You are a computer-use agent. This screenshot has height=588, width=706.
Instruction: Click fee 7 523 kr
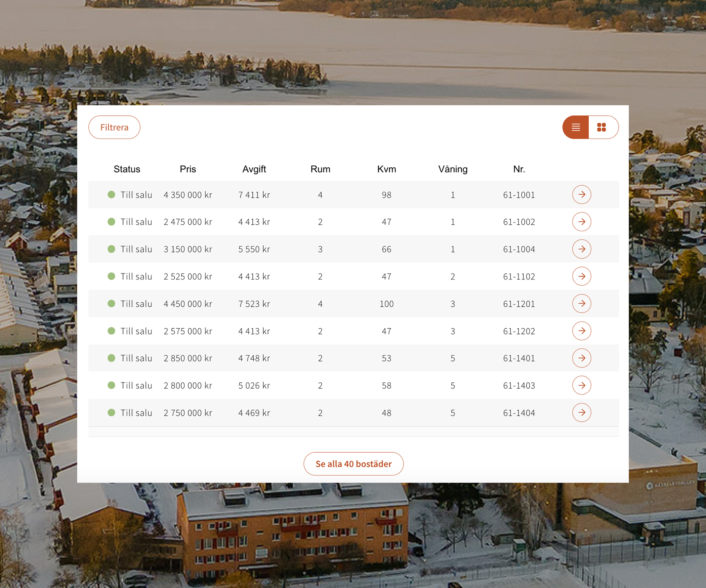click(254, 304)
